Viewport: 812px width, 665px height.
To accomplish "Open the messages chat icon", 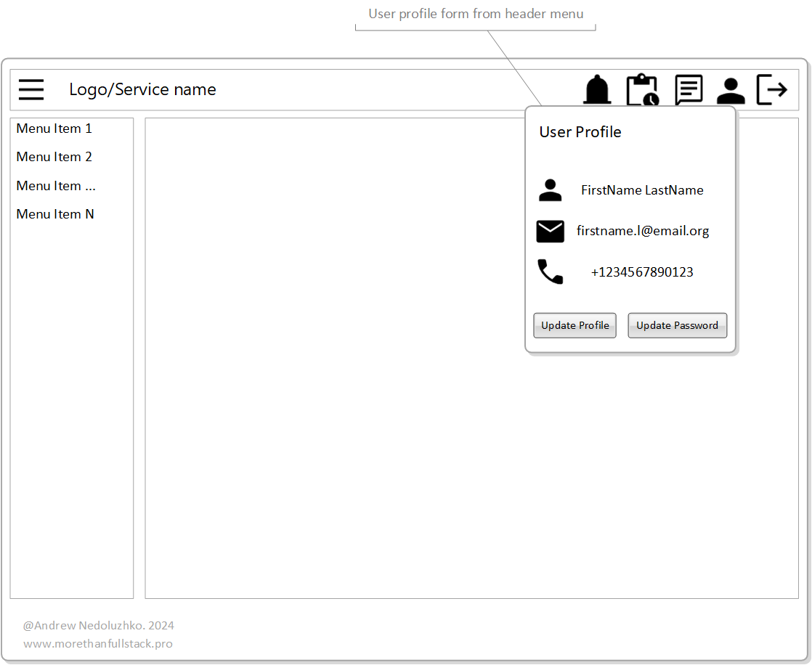I will click(x=688, y=90).
